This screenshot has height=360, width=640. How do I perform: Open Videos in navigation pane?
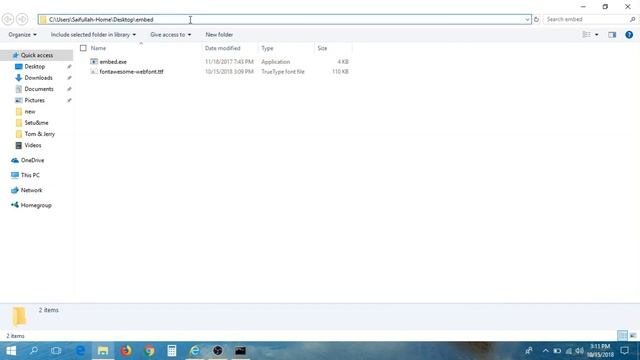point(33,145)
